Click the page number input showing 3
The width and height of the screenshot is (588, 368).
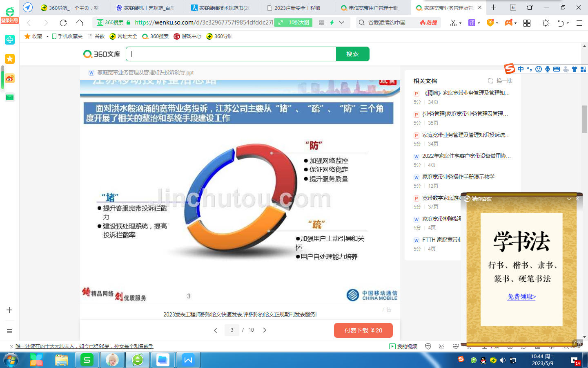coord(232,330)
